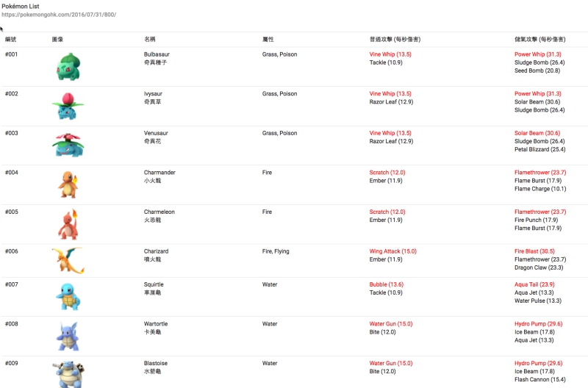588x388 pixels.
Task: Select Charizard's red Wing Attack (15.0) text
Action: tap(392, 251)
